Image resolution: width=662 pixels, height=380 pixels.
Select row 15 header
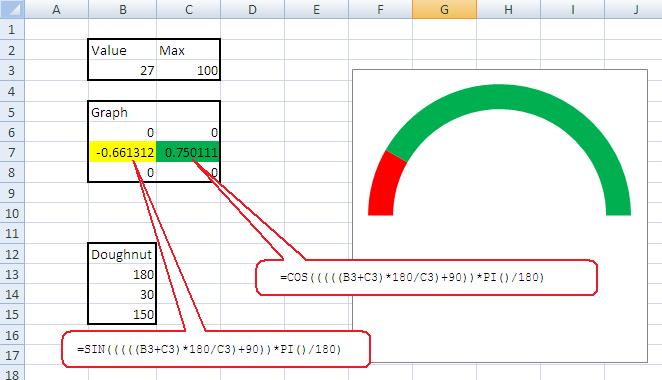(12, 315)
